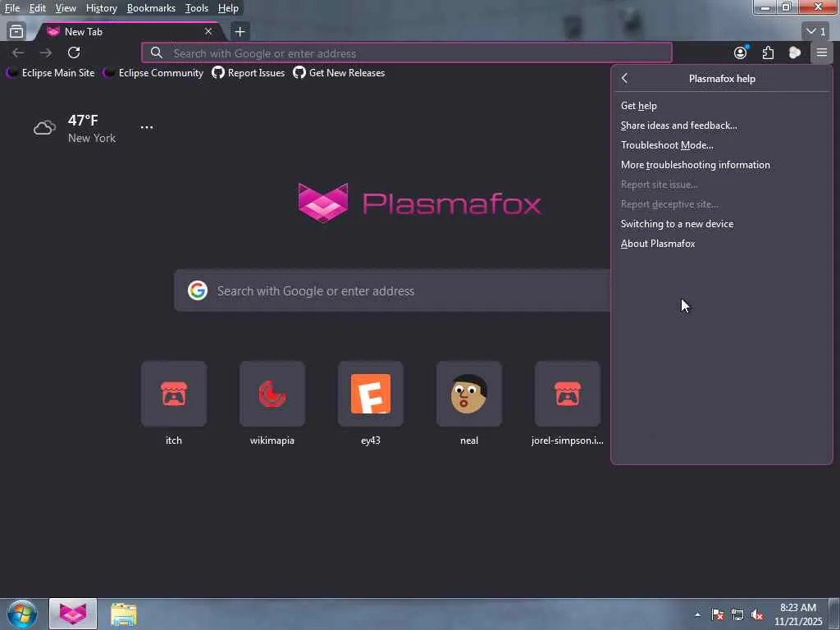
Task: Click the Plasmafox taskbar icon
Action: coord(73,614)
